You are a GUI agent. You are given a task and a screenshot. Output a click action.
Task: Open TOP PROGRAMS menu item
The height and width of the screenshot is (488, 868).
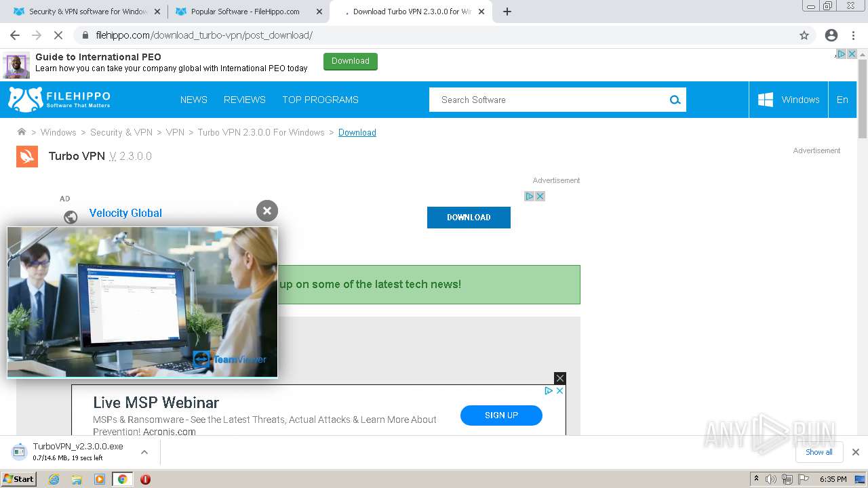coord(320,100)
